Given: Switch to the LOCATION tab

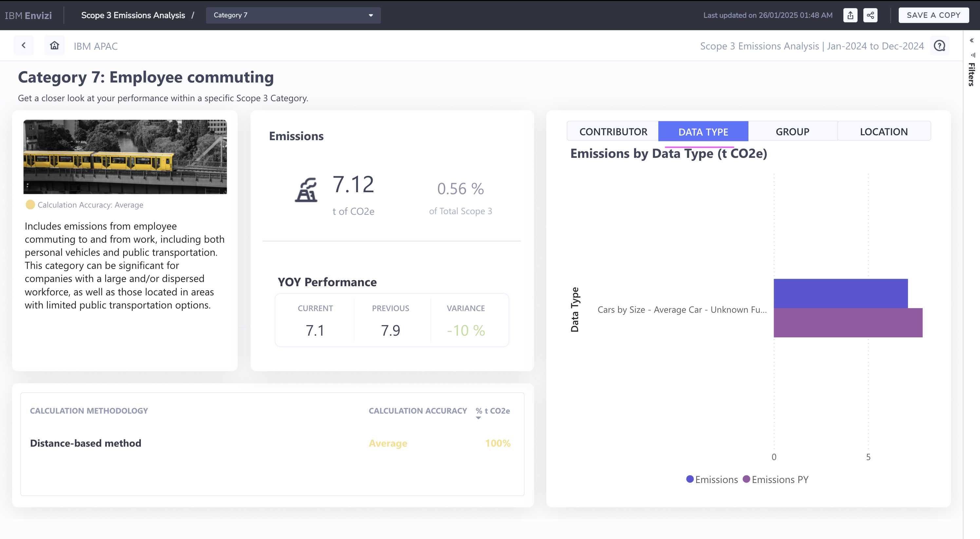Looking at the screenshot, I should click(883, 132).
